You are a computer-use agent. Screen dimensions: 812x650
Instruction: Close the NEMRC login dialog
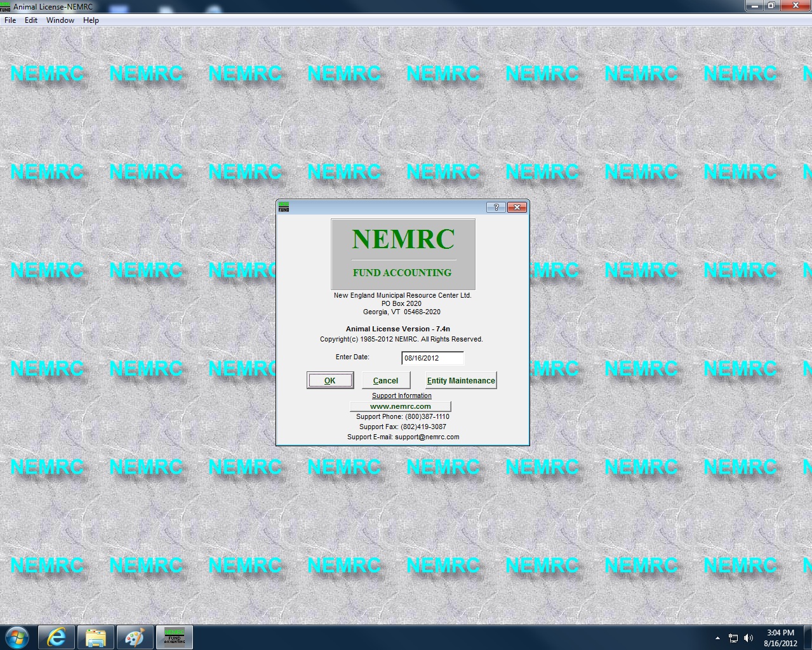pos(517,208)
